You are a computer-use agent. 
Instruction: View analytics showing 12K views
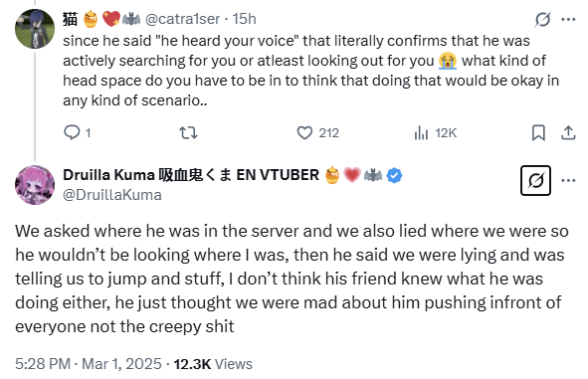tap(436, 132)
